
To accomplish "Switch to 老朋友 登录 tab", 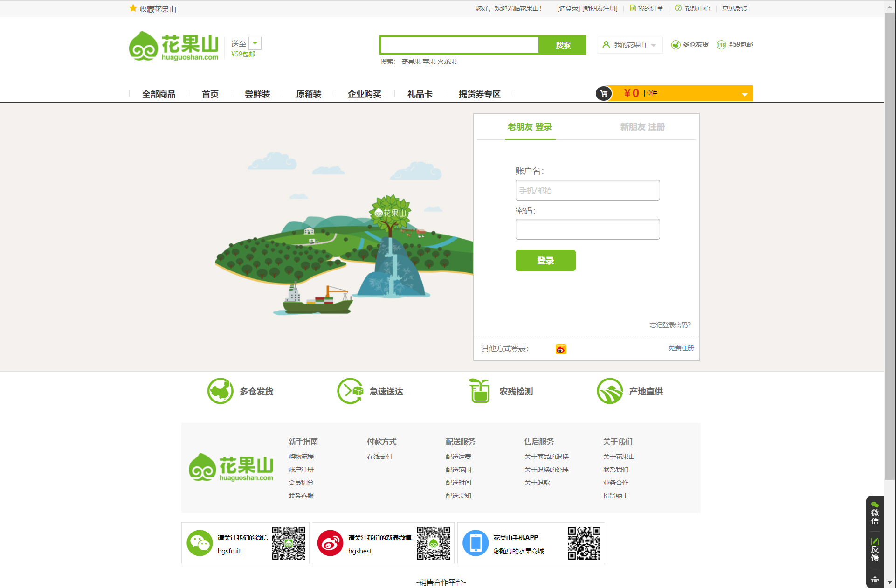I will pos(530,127).
